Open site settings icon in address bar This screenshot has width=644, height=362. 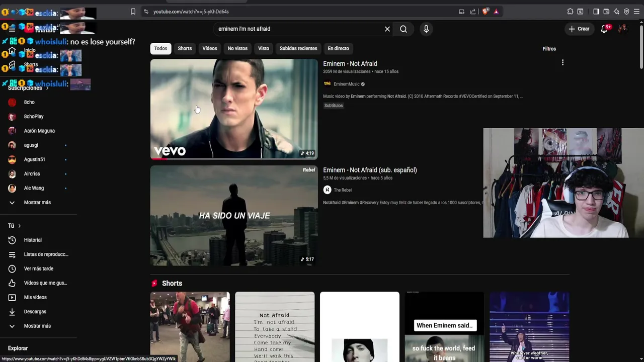[x=146, y=12]
